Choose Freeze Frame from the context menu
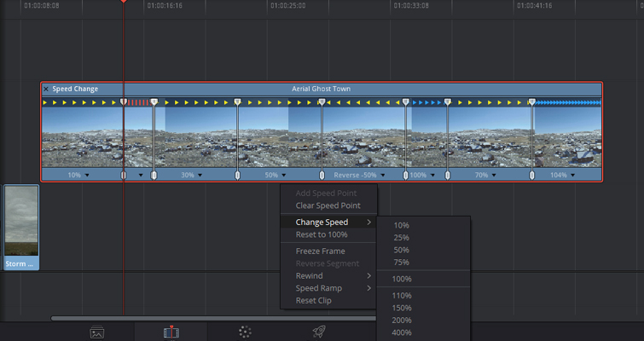Image resolution: width=644 pixels, height=341 pixels. click(x=320, y=251)
